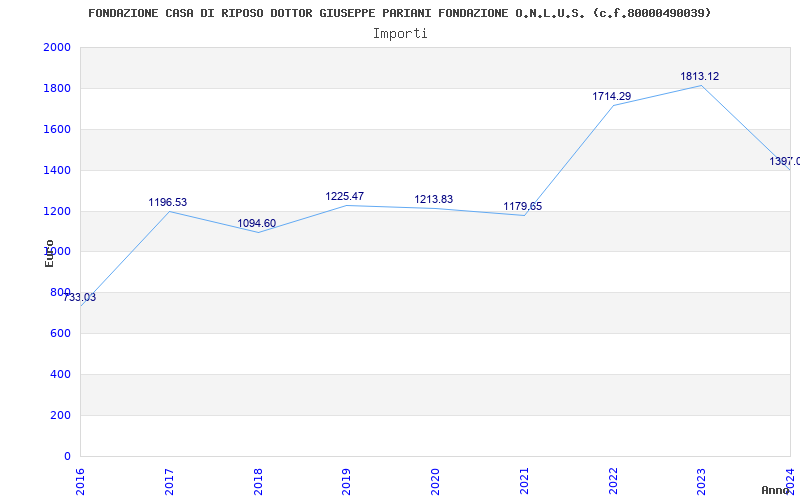This screenshot has width=800, height=500.
Task: Click the 1600 y-axis tick label
Action: (x=57, y=130)
